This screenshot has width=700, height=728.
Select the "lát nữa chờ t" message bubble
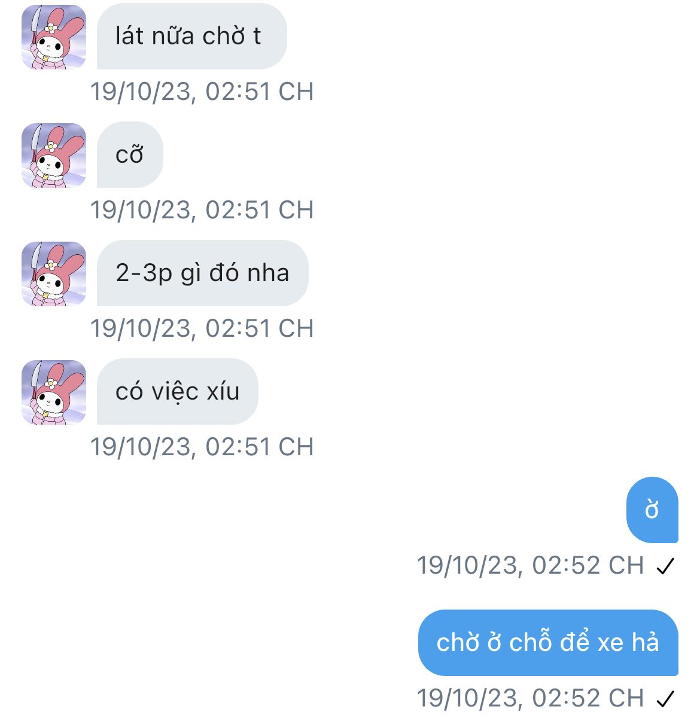click(191, 36)
